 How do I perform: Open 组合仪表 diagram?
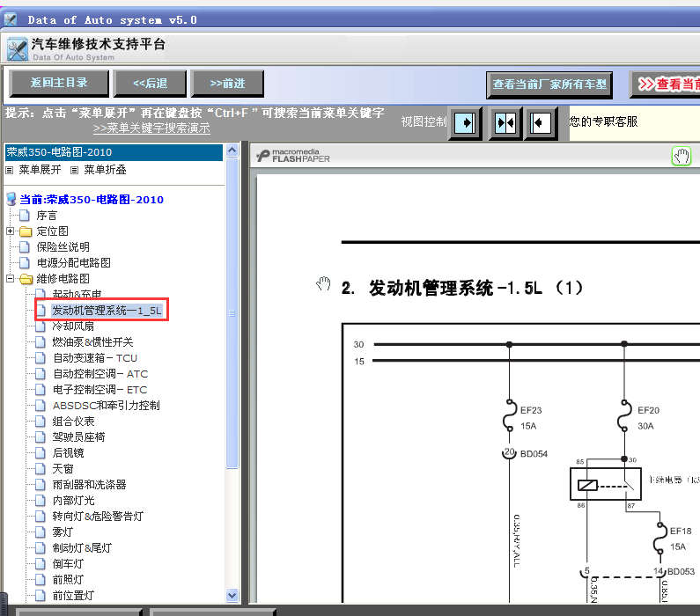coord(74,421)
